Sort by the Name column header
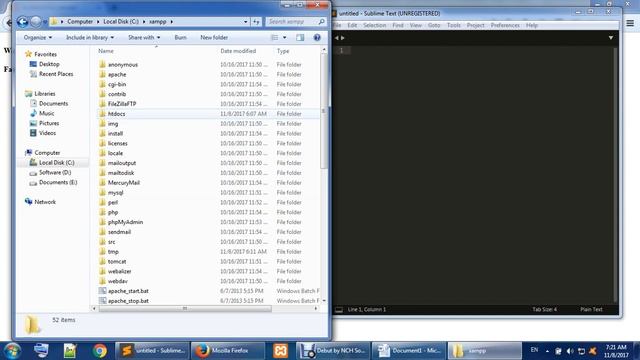This screenshot has height=360, width=640. click(106, 51)
